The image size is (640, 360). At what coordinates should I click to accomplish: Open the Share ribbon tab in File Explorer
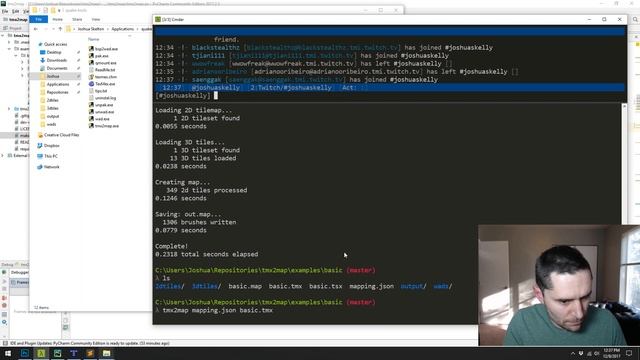pos(77,19)
